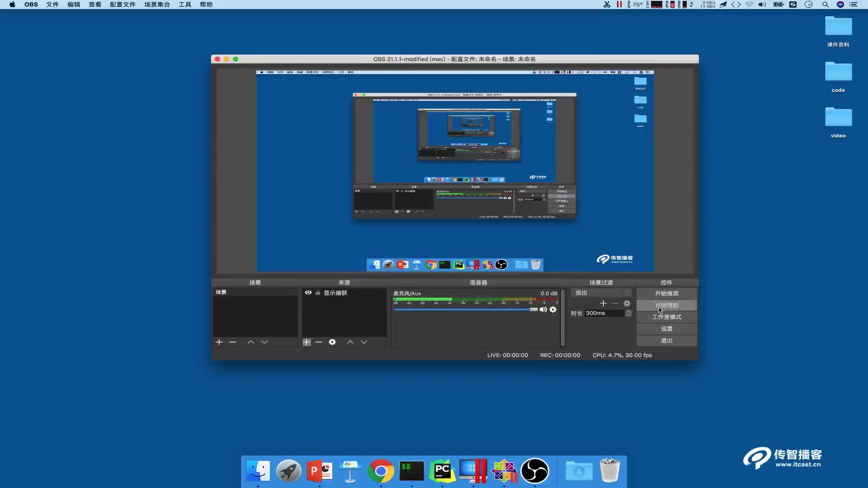Open the 帮助 menu

pos(206,5)
